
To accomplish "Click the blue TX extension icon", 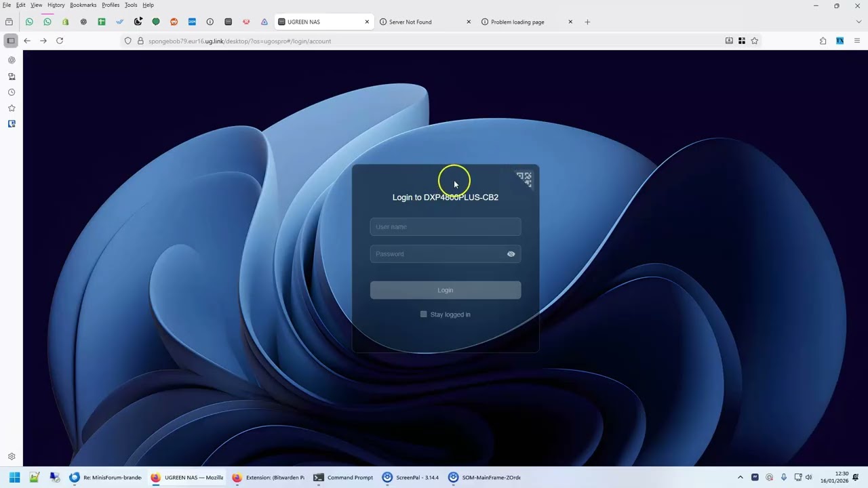I will [840, 41].
